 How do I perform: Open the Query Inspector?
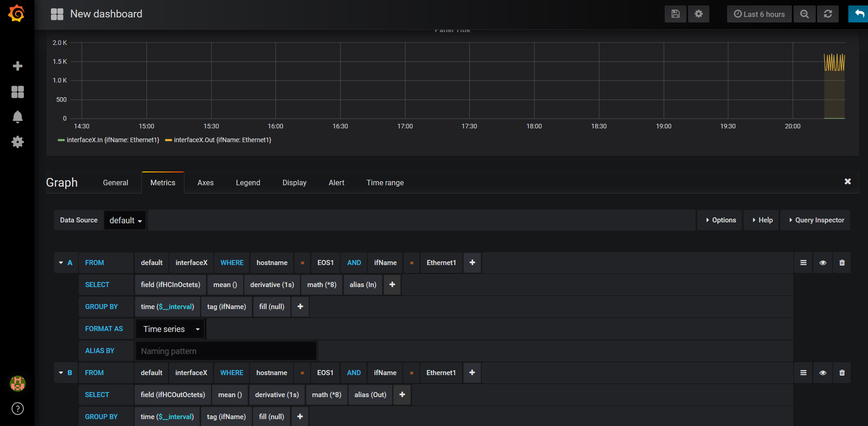815,220
